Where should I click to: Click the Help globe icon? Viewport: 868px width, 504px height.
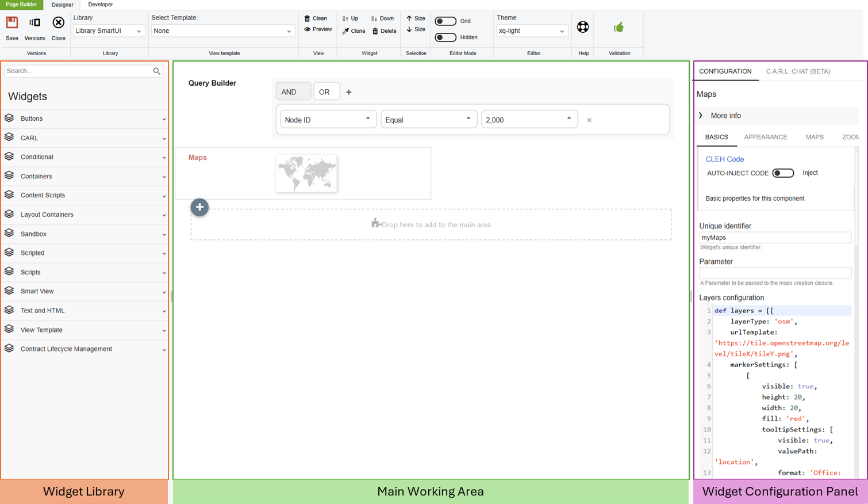click(x=583, y=26)
